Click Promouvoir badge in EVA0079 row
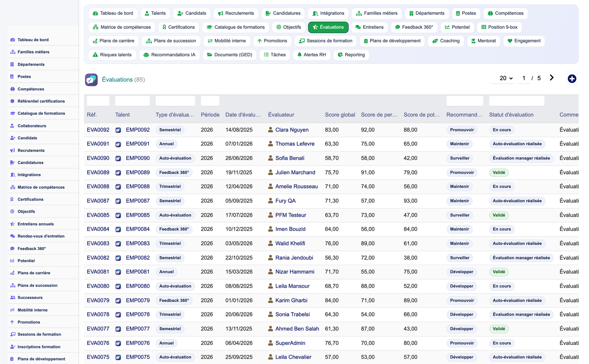 [x=462, y=300]
